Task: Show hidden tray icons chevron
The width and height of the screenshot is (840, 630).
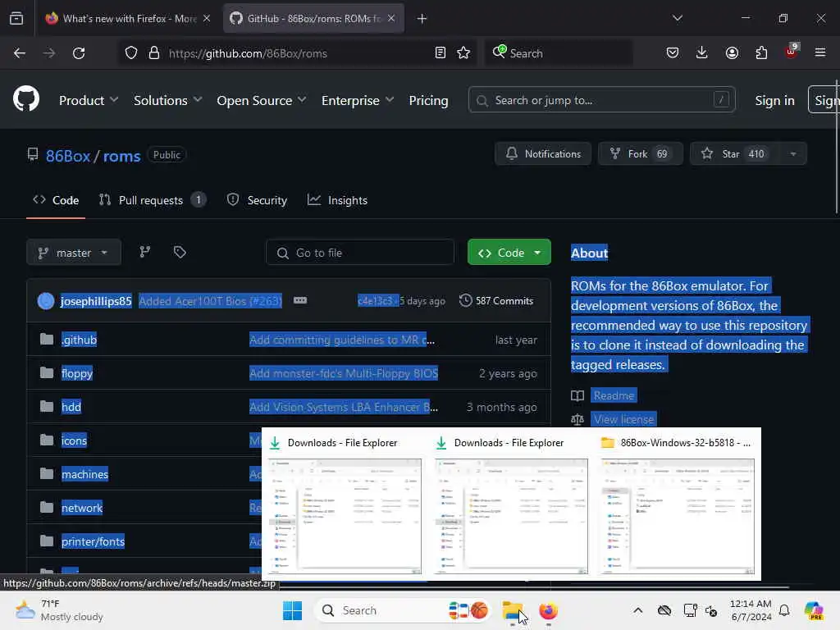Action: point(637,610)
